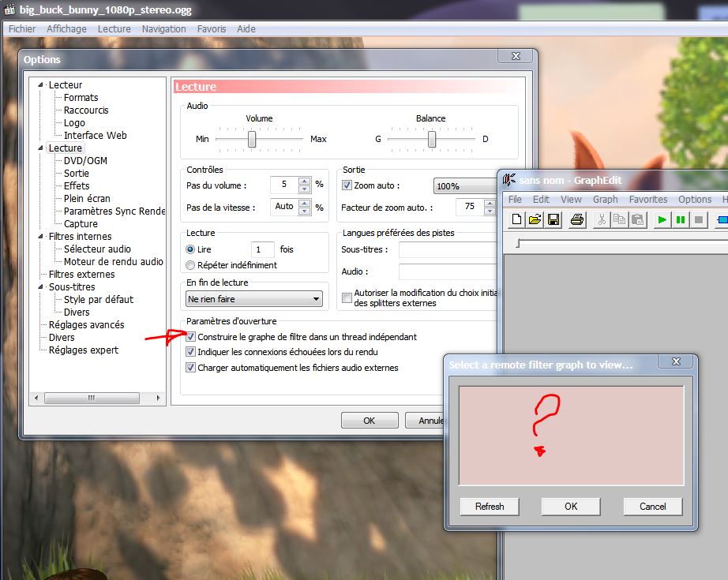Select the Lire radio button

tap(190, 249)
